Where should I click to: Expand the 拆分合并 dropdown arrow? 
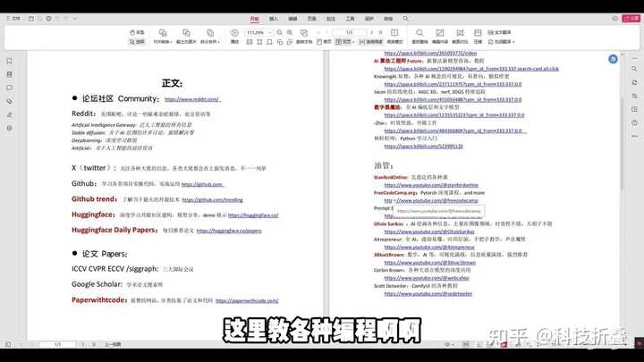(x=219, y=42)
